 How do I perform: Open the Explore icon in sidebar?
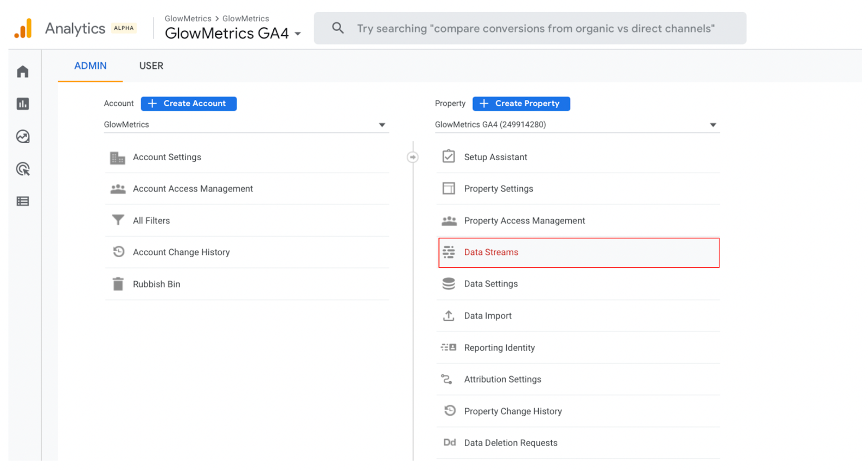click(23, 136)
